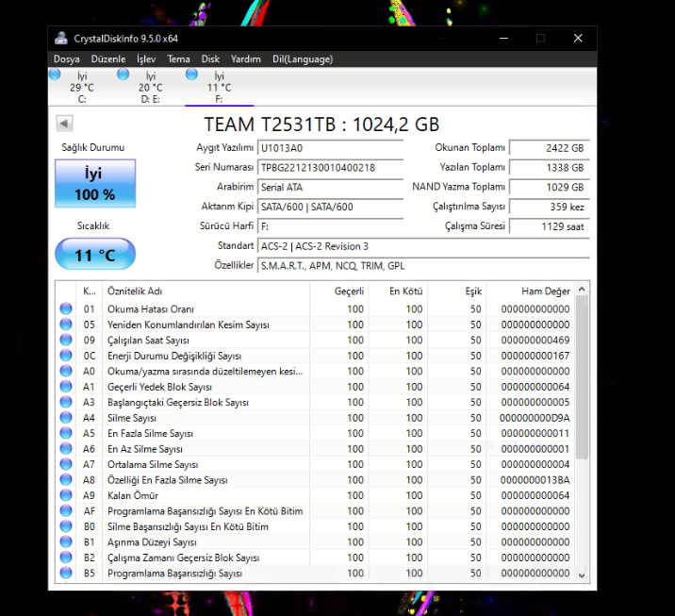675x616 pixels.
Task: Click Çalıştırılma Sayısı value 359 kez
Action: [550, 207]
